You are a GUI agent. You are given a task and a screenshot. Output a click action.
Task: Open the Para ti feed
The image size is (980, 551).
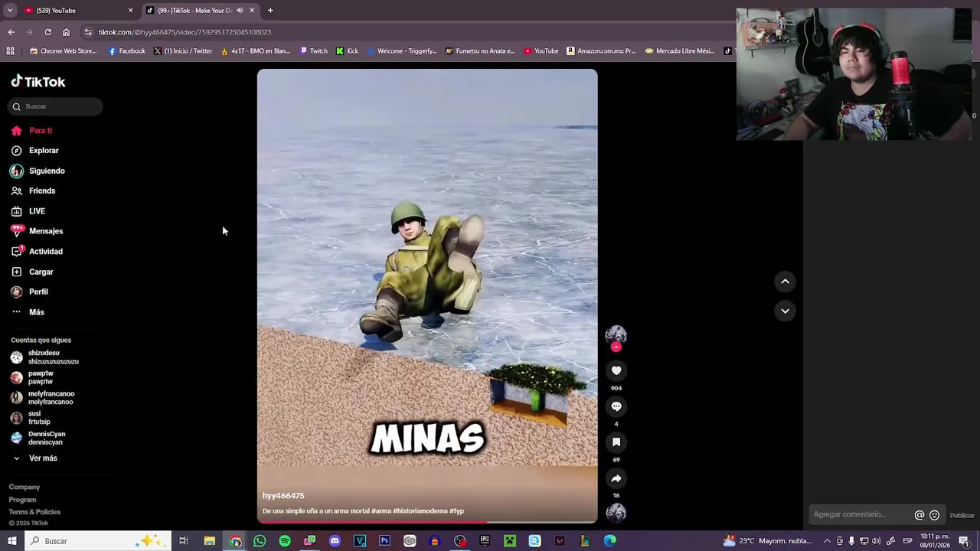pos(32,131)
